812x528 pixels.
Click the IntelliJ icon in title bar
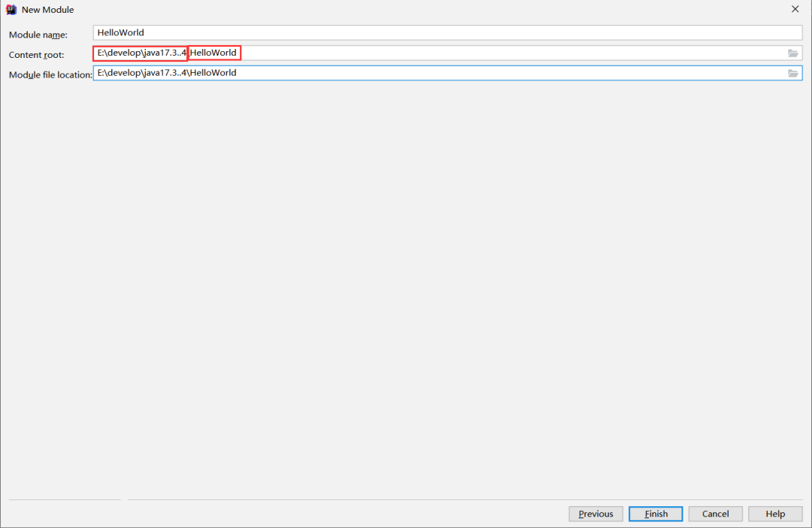pos(11,9)
